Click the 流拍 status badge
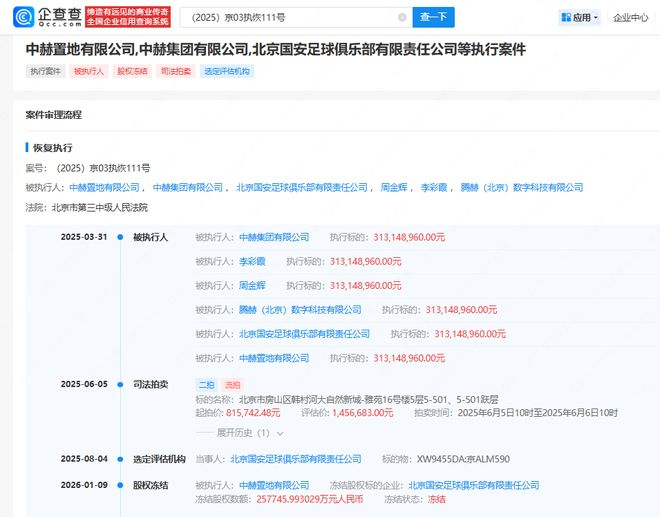 tap(232, 384)
